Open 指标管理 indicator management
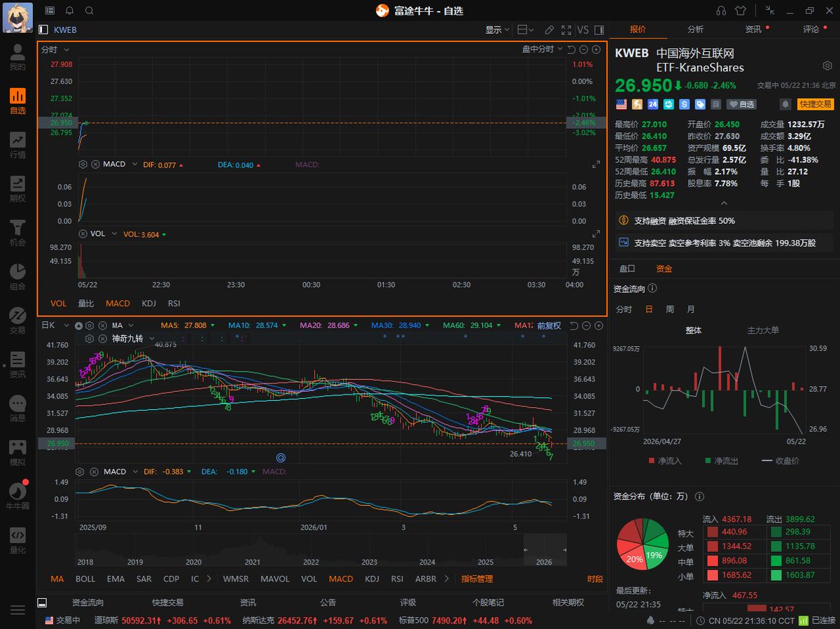 click(x=477, y=579)
